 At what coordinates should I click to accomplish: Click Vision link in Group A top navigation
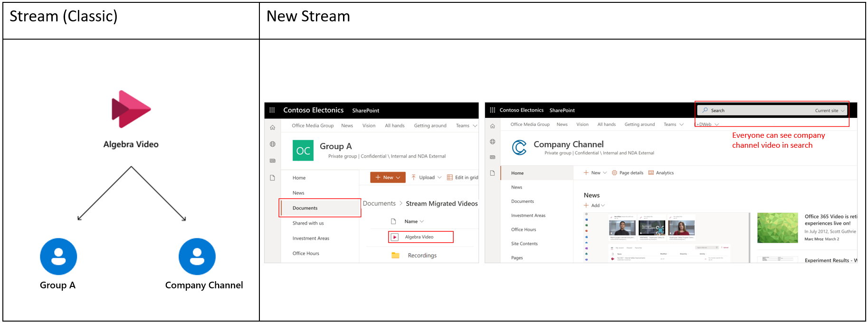point(369,126)
